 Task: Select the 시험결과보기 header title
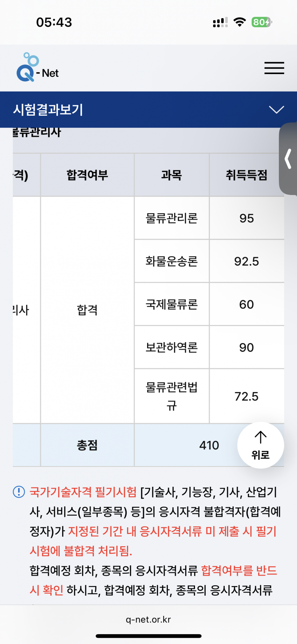[x=48, y=110]
